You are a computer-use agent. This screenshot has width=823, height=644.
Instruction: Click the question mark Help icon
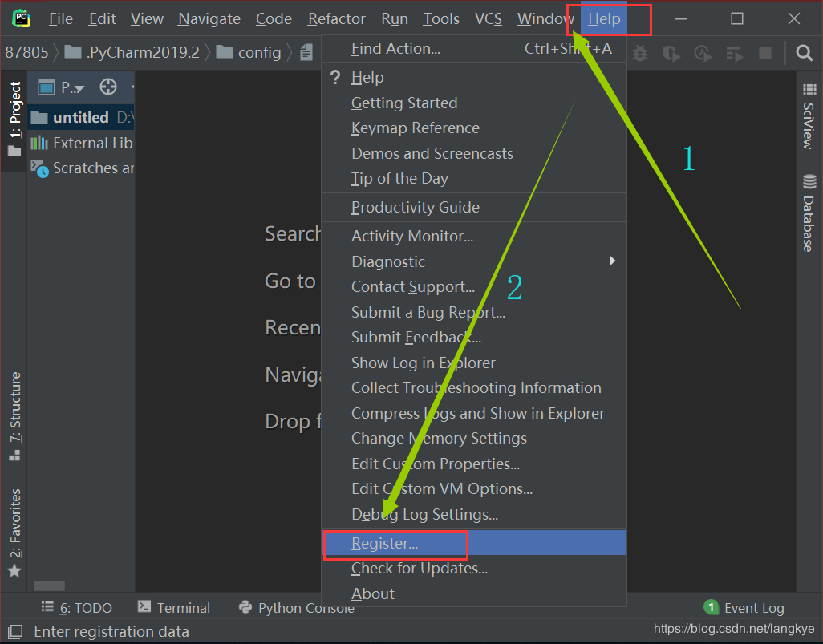coord(335,78)
